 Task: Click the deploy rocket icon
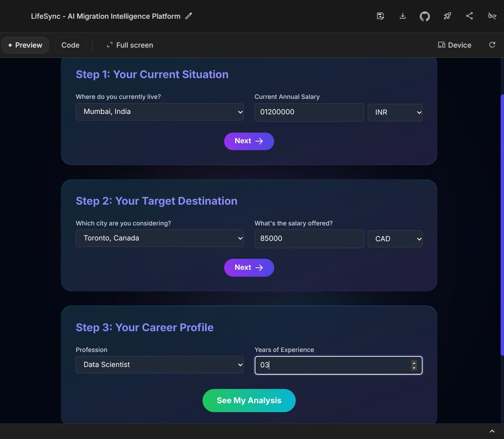(x=447, y=16)
